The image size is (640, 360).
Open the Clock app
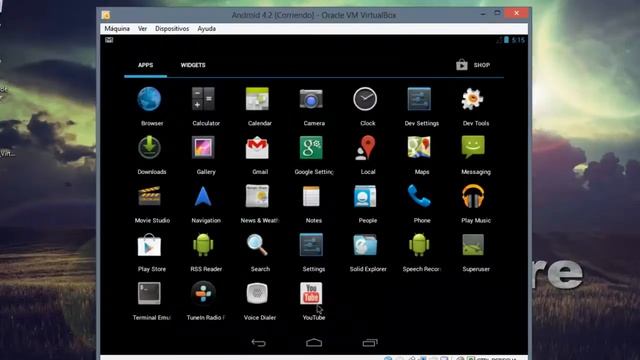pos(365,99)
